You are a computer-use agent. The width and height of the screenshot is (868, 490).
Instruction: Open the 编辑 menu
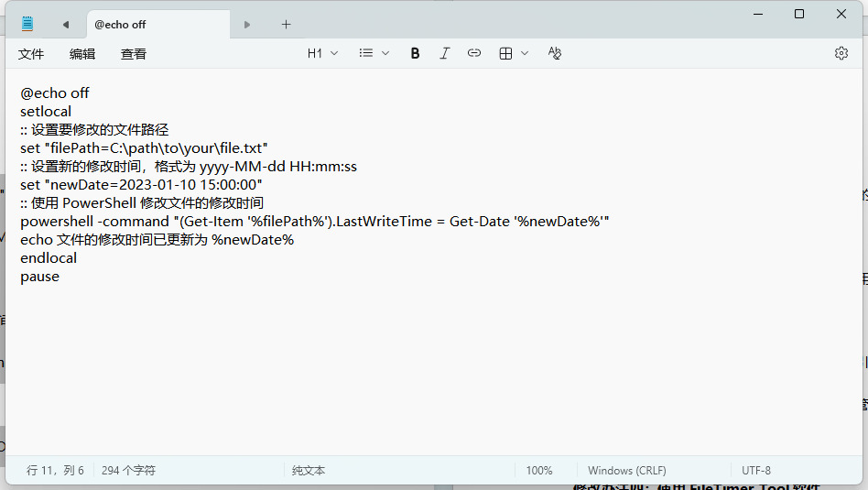point(82,54)
